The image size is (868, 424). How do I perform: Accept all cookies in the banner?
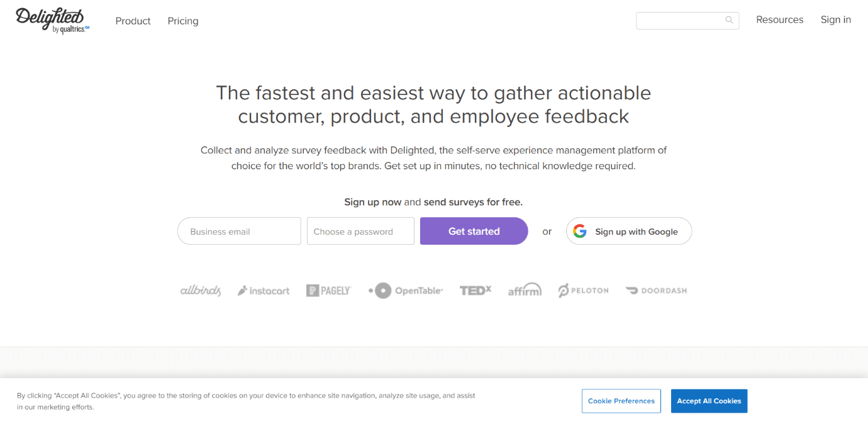tap(709, 401)
